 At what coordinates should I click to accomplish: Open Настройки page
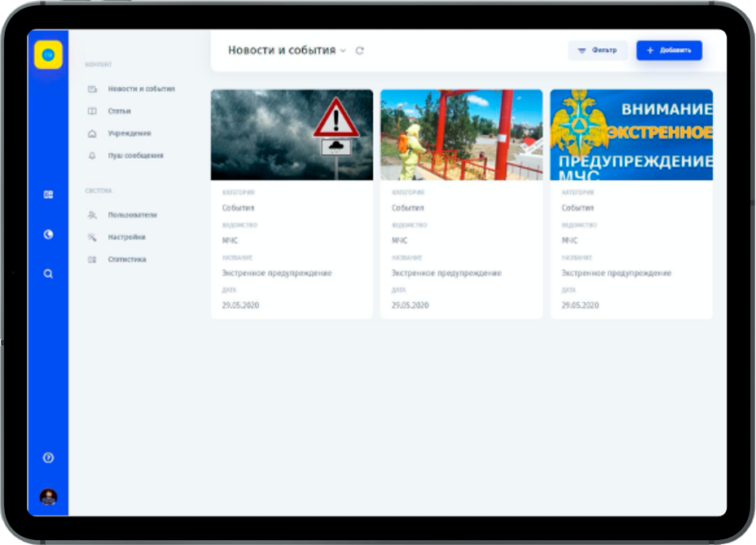(x=126, y=237)
